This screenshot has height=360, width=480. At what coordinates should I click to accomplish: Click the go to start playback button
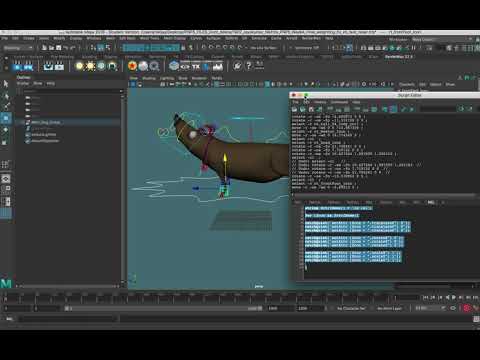tap(426, 297)
